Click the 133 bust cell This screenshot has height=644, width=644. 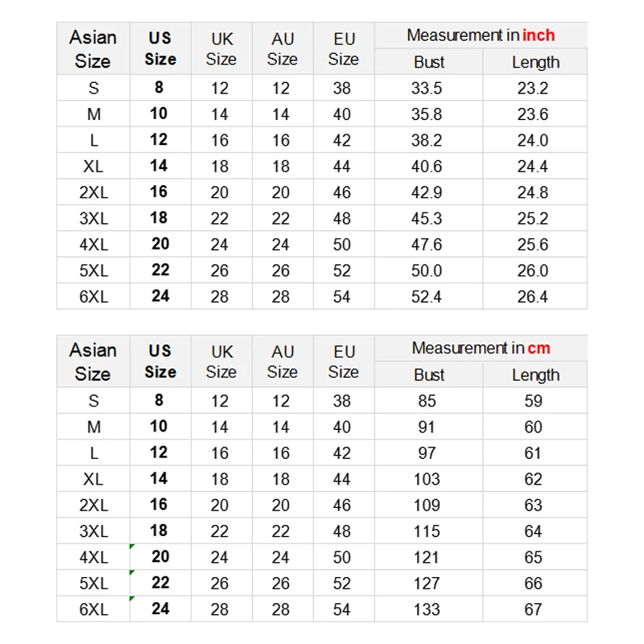427,609
